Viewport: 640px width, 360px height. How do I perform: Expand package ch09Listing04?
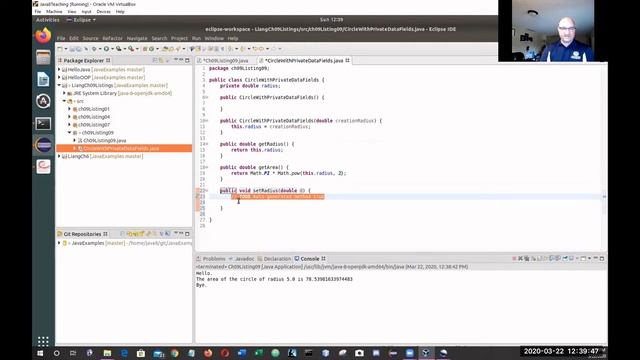[70, 117]
